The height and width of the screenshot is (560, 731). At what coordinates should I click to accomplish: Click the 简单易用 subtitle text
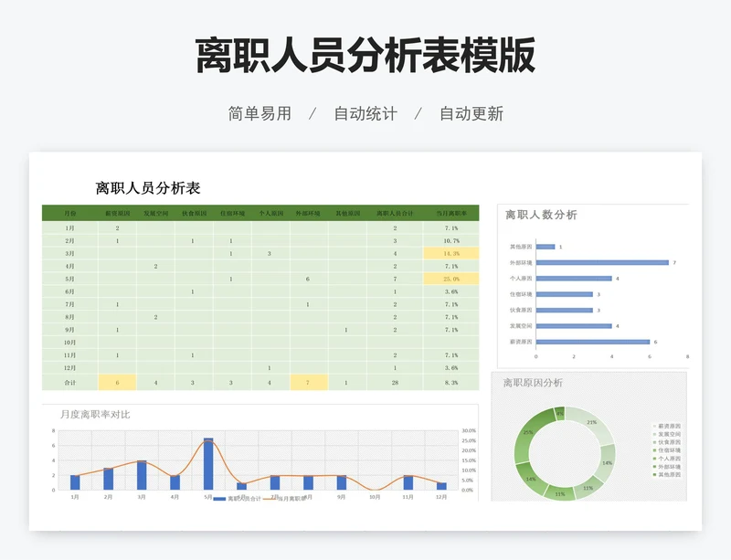pos(260,114)
